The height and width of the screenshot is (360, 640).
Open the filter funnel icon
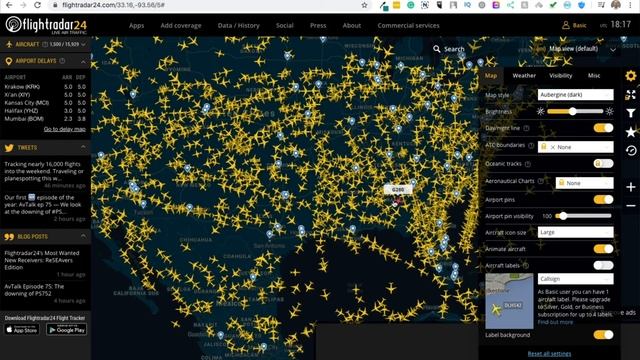tap(631, 113)
